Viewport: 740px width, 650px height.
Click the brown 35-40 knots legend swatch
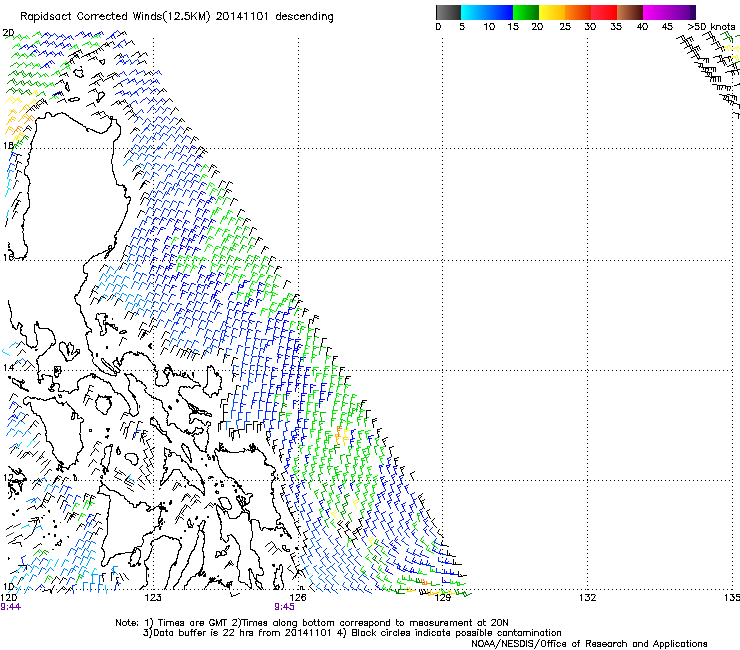pos(630,12)
